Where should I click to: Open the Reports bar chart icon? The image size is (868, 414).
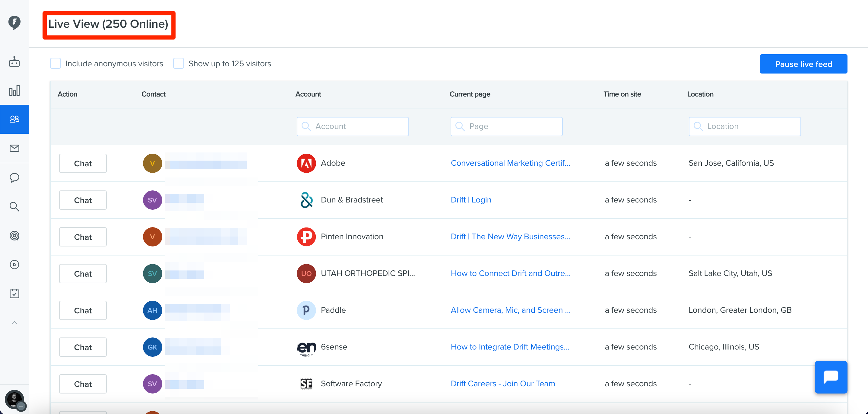click(14, 90)
